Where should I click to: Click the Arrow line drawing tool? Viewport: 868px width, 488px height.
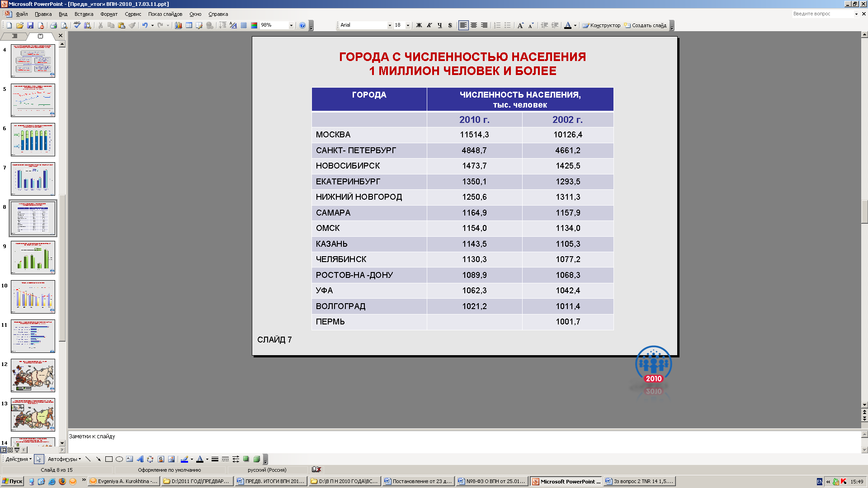[x=98, y=459]
